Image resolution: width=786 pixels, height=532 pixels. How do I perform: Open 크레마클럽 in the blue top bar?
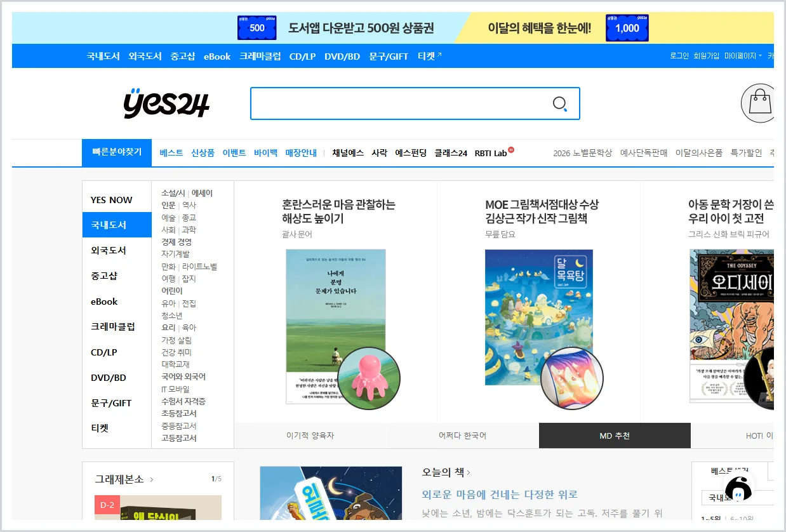point(260,56)
